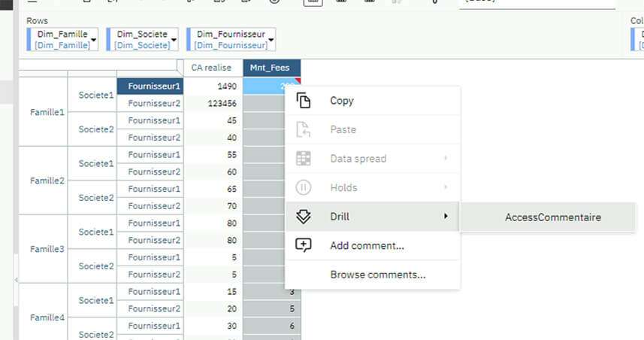This screenshot has width=644, height=340.
Task: Select Societe1 under Famille4
Action: click(92, 300)
